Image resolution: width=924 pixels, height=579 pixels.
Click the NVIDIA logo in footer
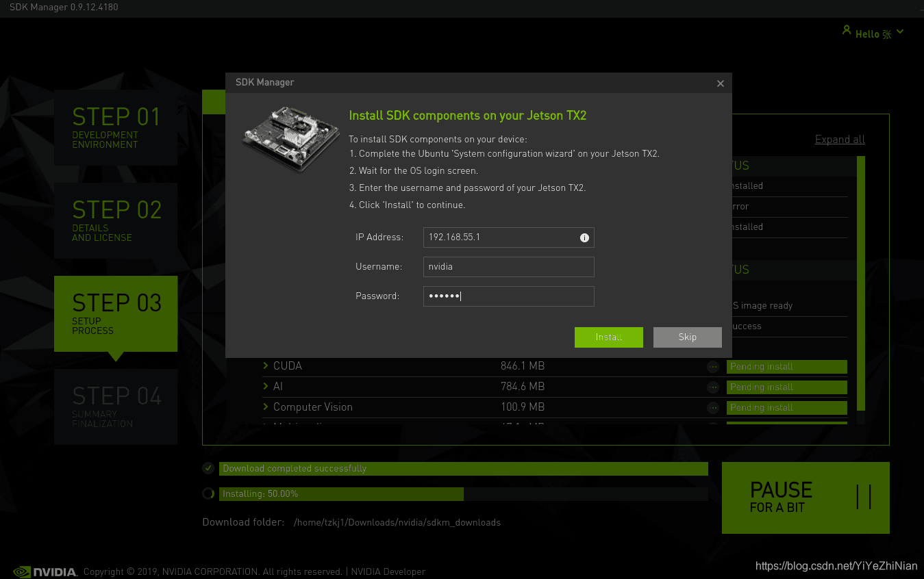click(x=45, y=571)
